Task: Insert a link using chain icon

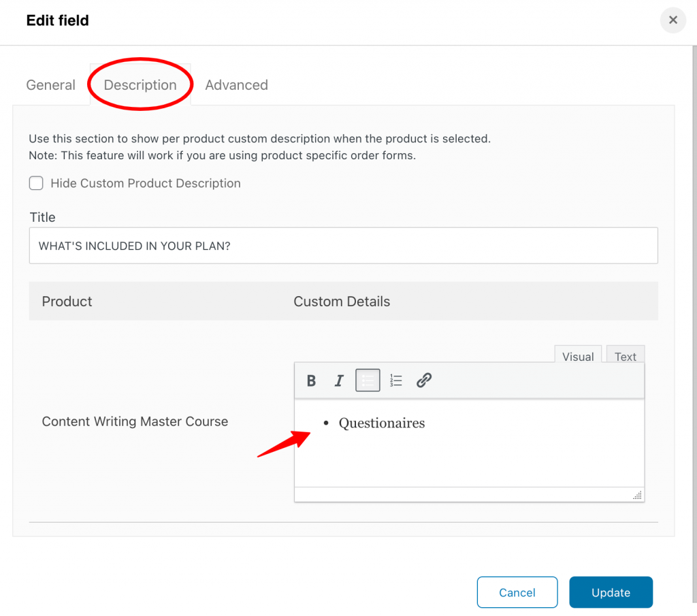Action: point(423,380)
